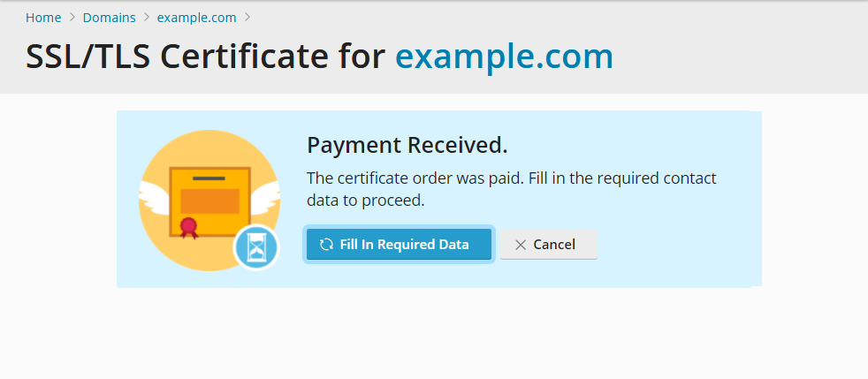Click the red ribbon seal on certificate
The image size is (868, 379).
click(x=189, y=227)
